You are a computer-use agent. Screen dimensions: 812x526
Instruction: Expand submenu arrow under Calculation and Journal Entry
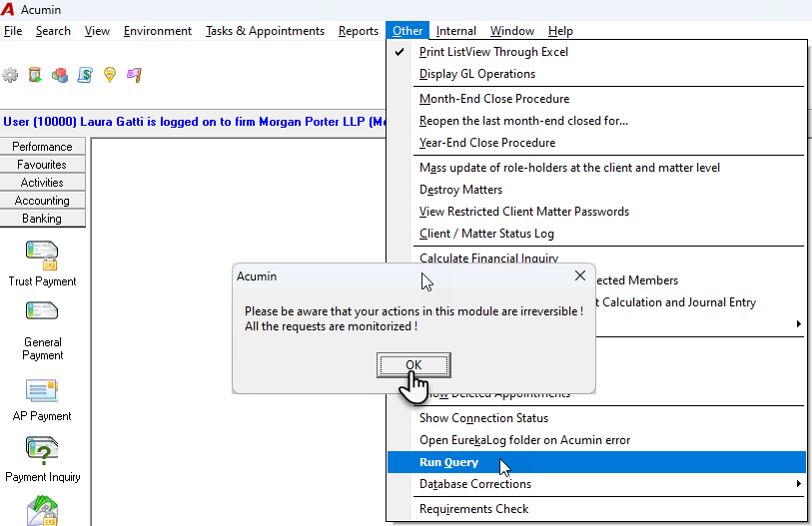pos(799,324)
